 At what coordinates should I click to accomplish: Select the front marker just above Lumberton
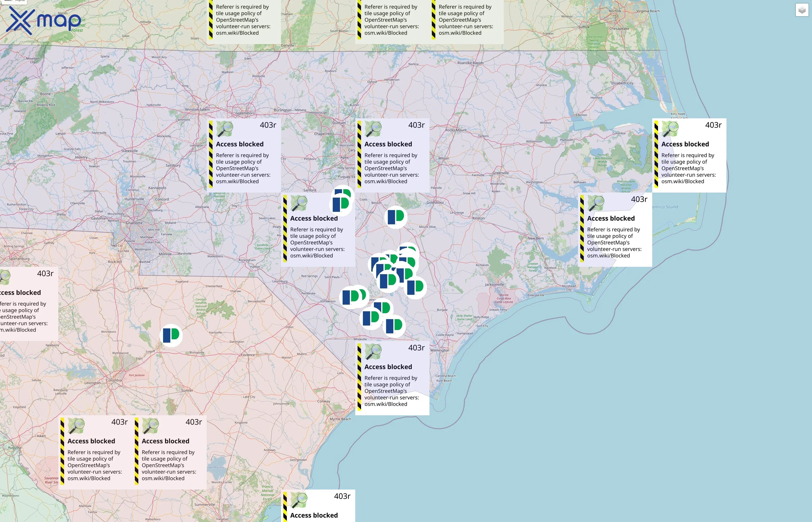(x=350, y=297)
